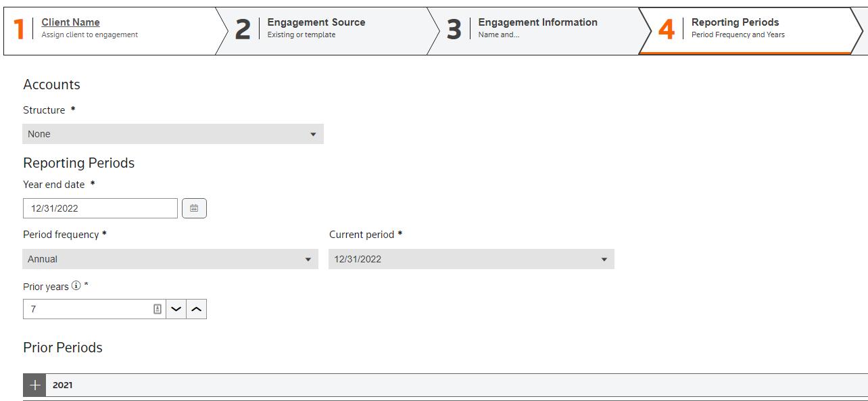Click into the Prior years number field
The height and width of the screenshot is (401, 868).
click(87, 309)
